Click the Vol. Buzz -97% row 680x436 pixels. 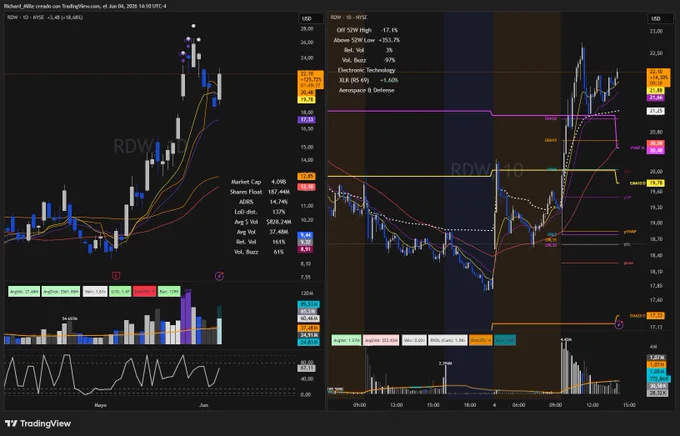[368, 60]
